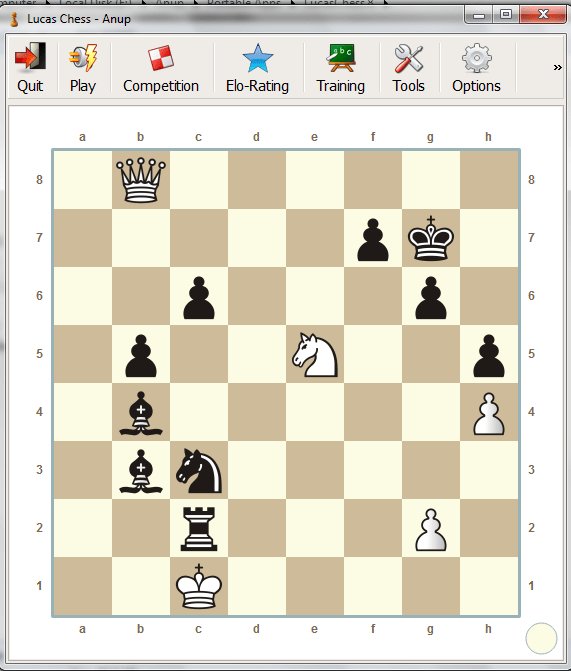
Task: Select the black rook on c2
Action: (199, 528)
